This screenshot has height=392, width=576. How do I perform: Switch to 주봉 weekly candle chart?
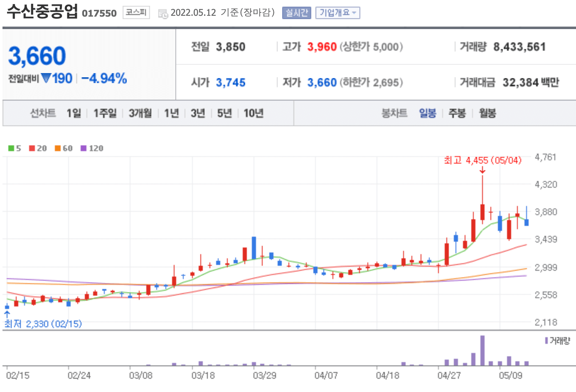click(457, 113)
